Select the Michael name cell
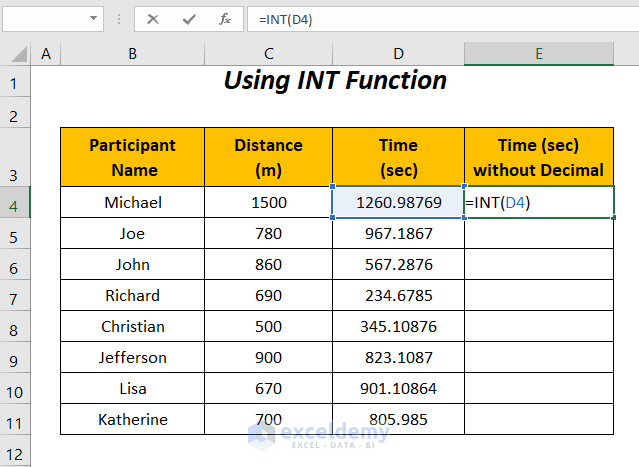639x467 pixels. [x=132, y=203]
